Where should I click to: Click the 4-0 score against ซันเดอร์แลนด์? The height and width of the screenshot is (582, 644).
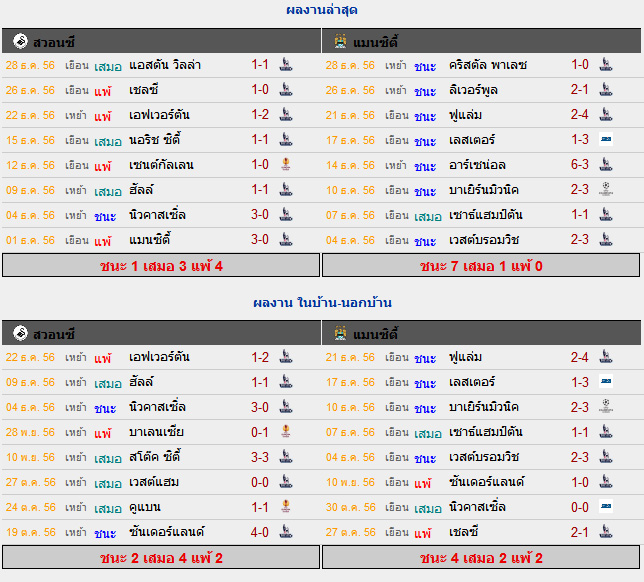coord(260,532)
